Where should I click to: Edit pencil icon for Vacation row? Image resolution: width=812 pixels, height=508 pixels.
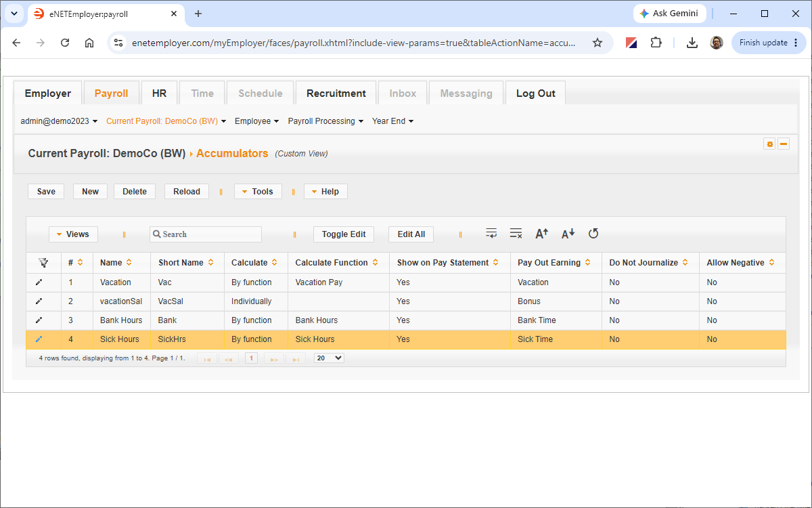(39, 282)
